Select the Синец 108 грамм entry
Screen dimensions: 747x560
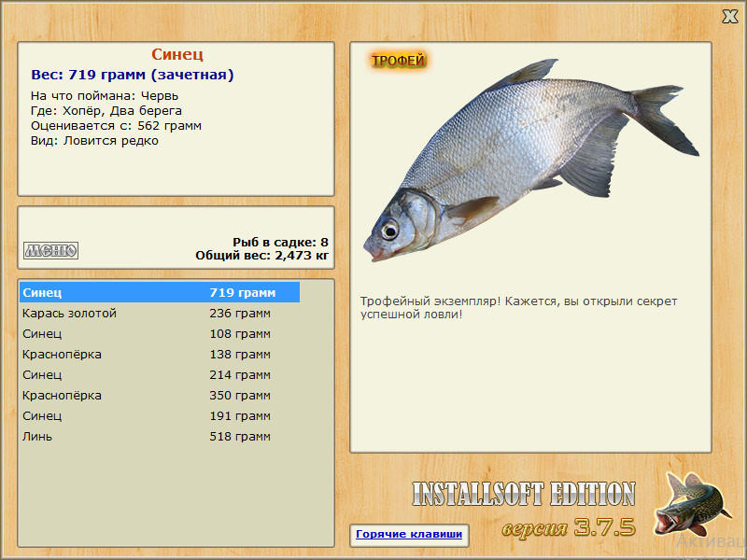160,334
